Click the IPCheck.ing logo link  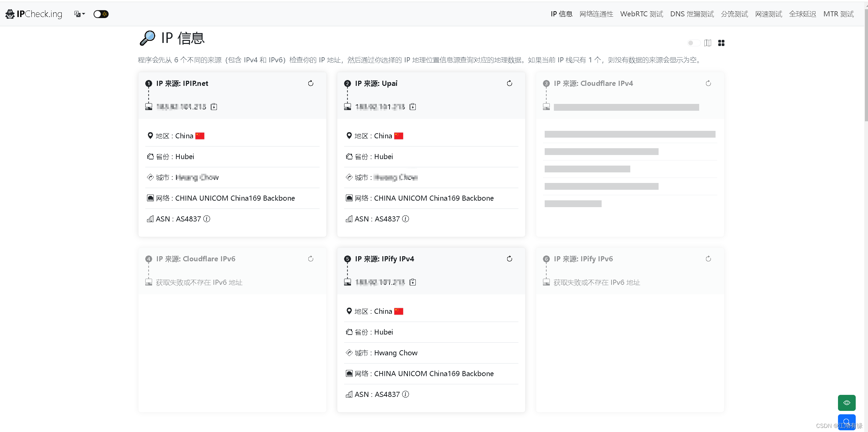point(34,14)
